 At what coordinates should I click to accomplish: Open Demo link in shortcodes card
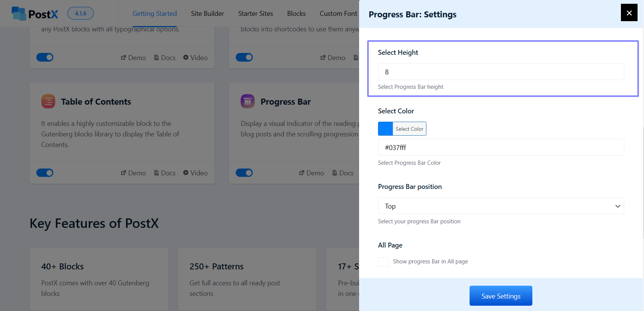(333, 57)
